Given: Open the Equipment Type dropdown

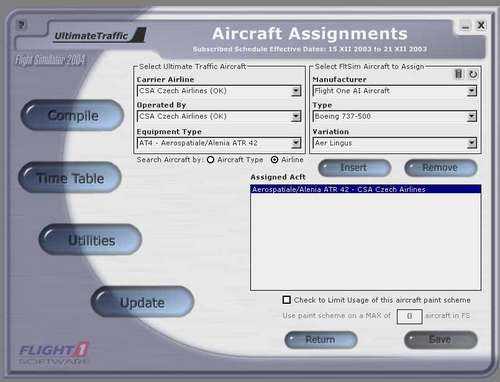Looking at the screenshot, I should pyautogui.click(x=296, y=143).
